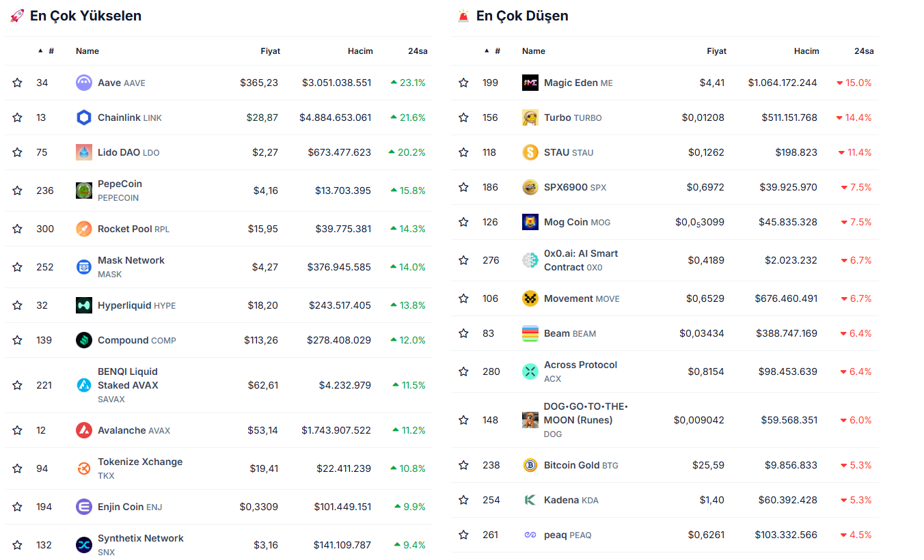Add Kadena to watchlist with star
This screenshot has width=924, height=560.
[464, 500]
